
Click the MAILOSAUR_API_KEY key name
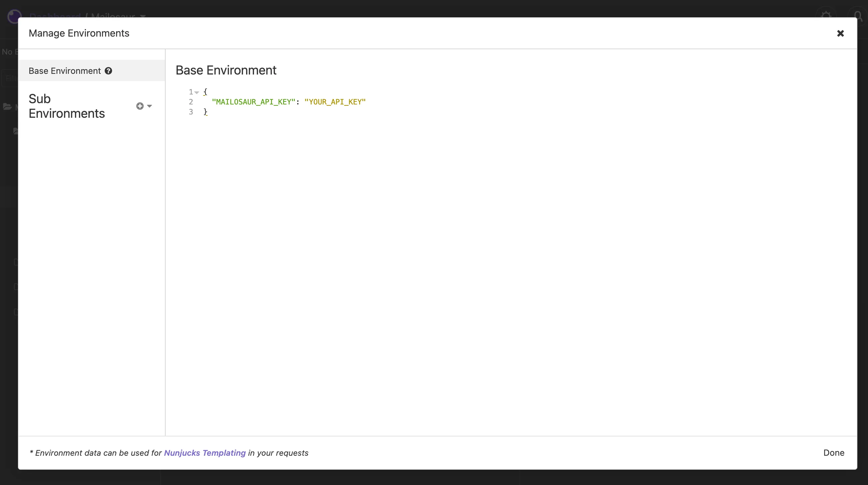pos(253,101)
